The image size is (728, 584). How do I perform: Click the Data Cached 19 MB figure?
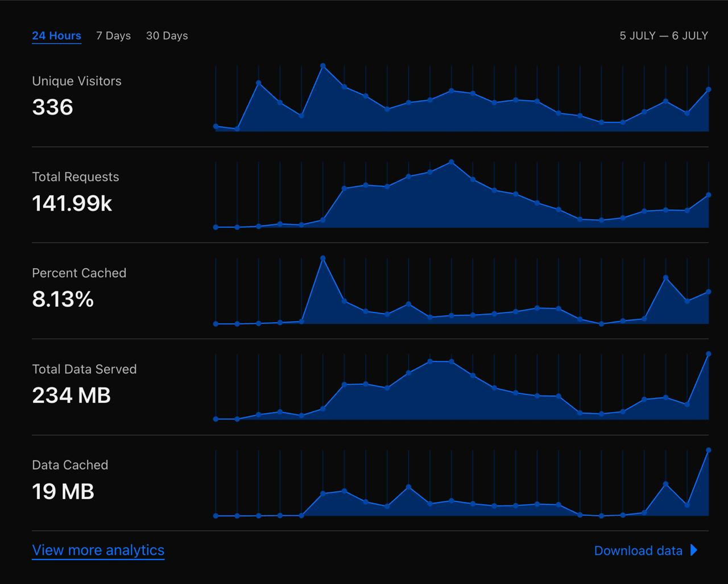[63, 492]
